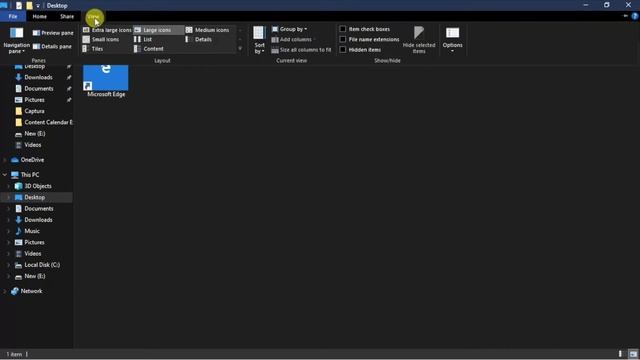Click Hide selected items
The image size is (640, 360).
419,40
